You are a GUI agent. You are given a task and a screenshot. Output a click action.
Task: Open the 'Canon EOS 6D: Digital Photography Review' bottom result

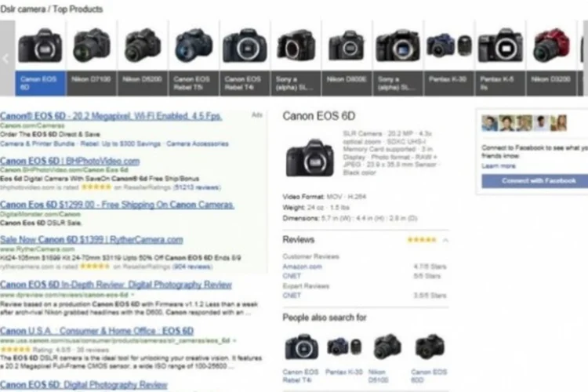coord(84,384)
